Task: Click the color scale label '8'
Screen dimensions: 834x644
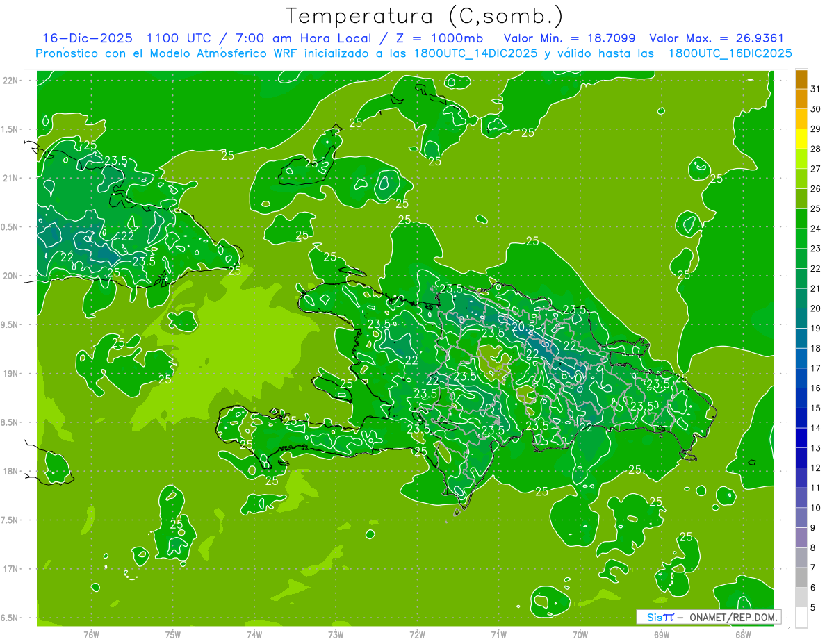Action: 813,548
